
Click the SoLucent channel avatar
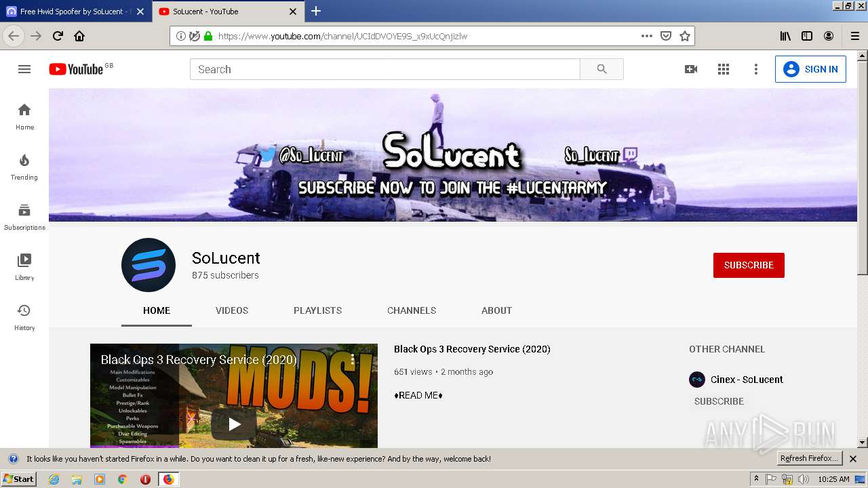149,265
